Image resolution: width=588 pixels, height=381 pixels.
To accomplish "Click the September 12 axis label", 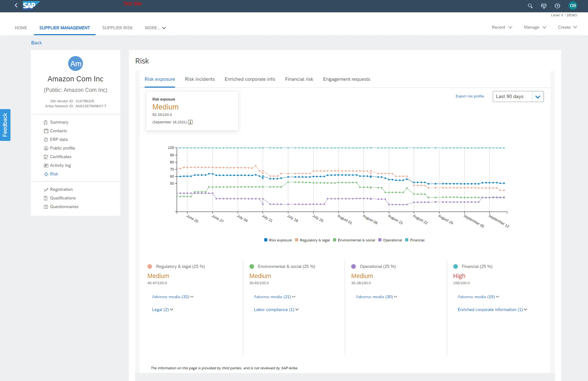I will (x=499, y=221).
